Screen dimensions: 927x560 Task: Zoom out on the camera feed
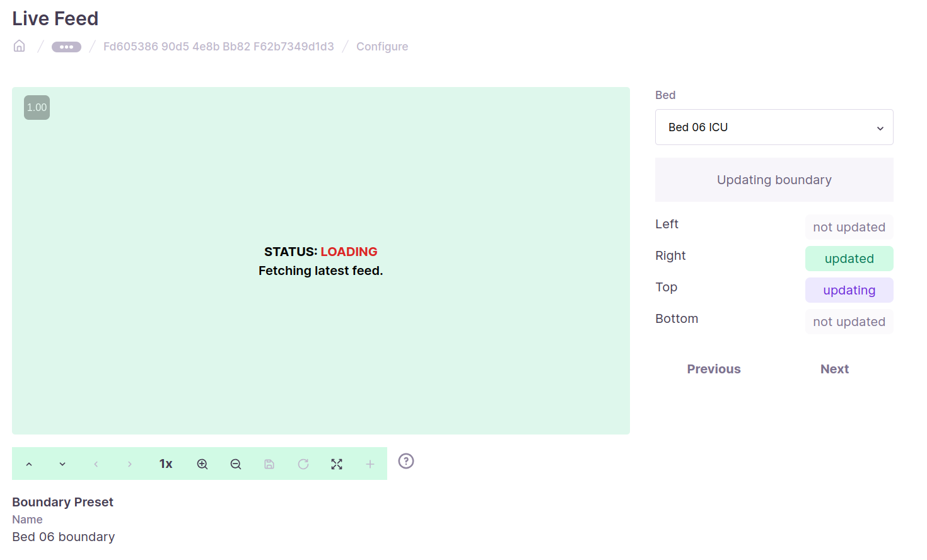point(236,464)
